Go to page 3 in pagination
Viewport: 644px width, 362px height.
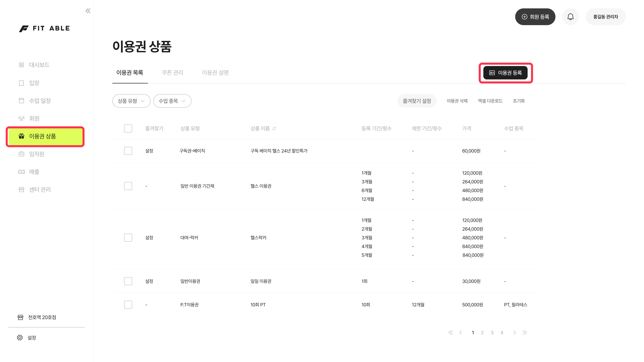pos(492,333)
